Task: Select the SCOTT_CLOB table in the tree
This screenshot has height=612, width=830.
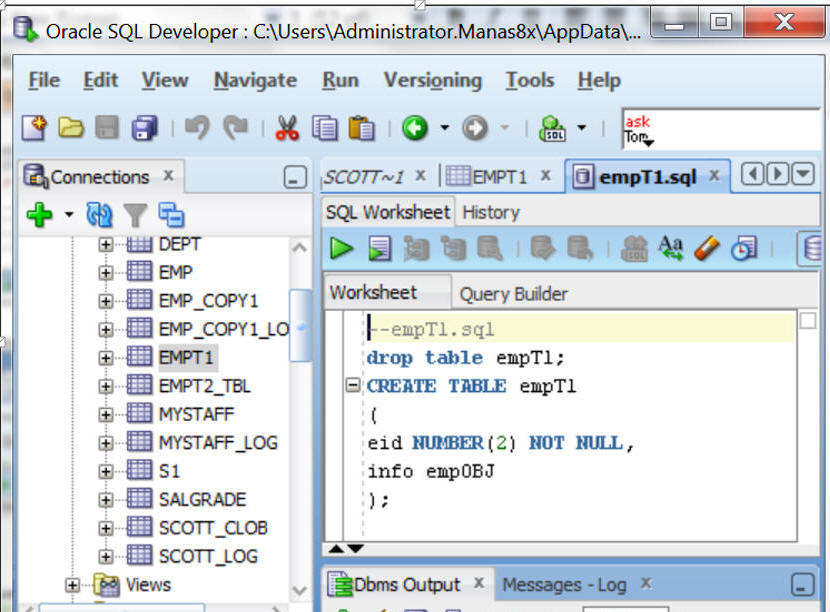Action: tap(213, 528)
